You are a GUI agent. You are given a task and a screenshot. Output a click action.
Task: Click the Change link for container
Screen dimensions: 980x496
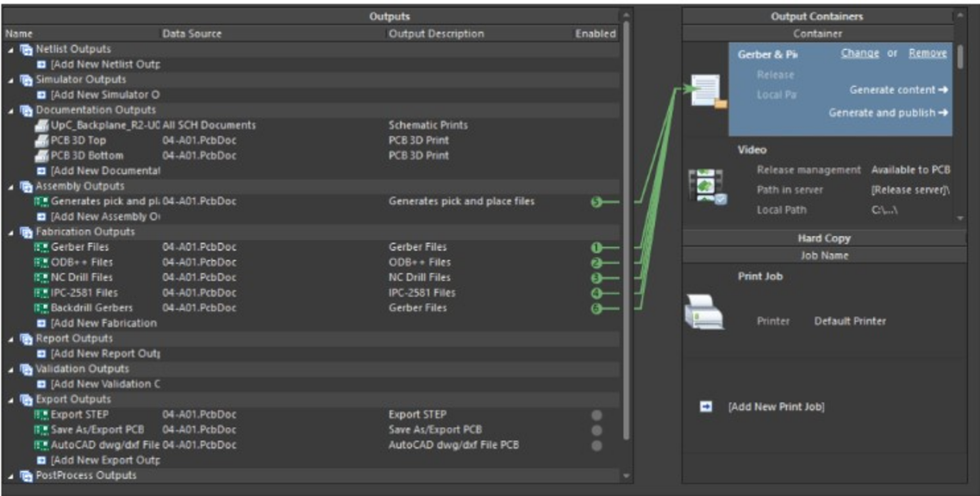click(859, 53)
